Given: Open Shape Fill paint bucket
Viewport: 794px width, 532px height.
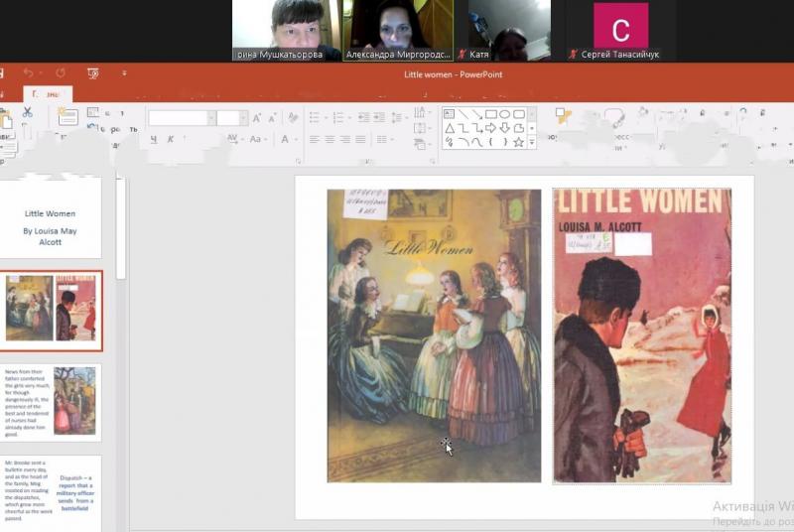Looking at the screenshot, I should [x=643, y=112].
